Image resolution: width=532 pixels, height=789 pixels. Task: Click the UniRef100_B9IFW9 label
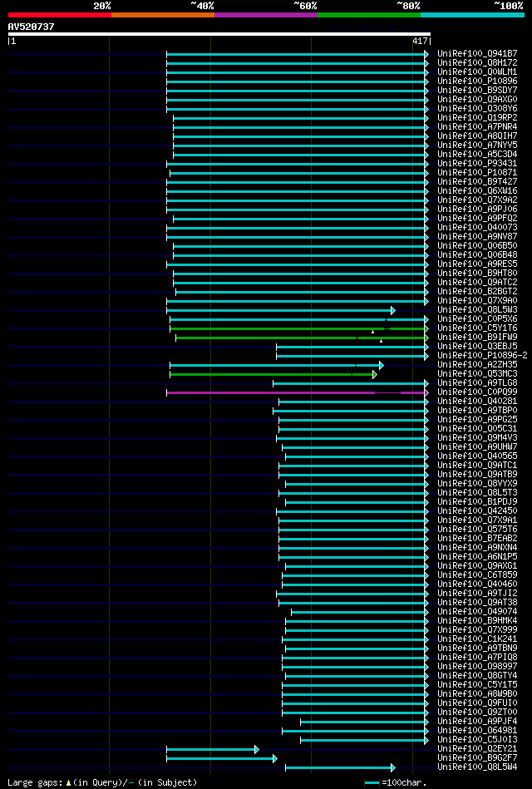tap(477, 338)
